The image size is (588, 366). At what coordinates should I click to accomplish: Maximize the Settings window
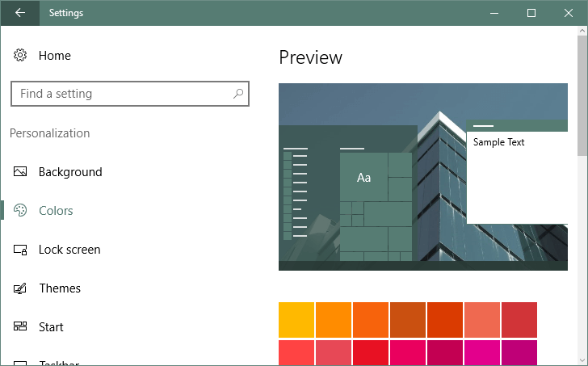coord(531,13)
